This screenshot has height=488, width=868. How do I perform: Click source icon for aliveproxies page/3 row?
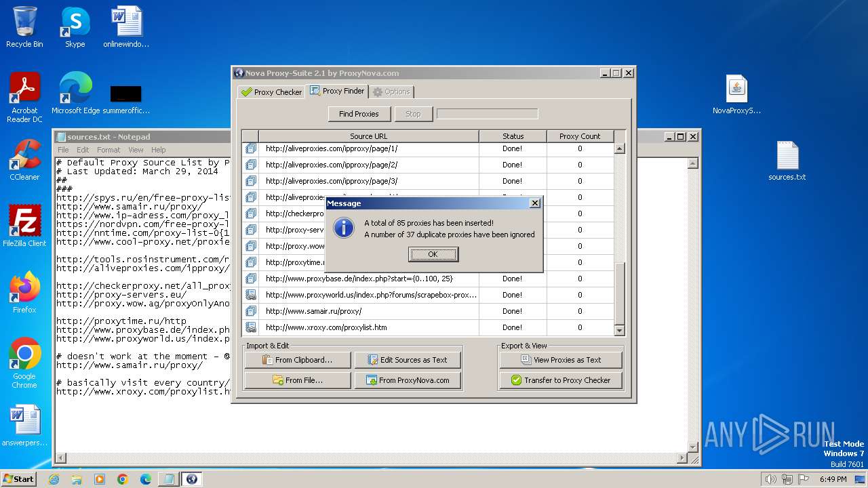point(251,181)
